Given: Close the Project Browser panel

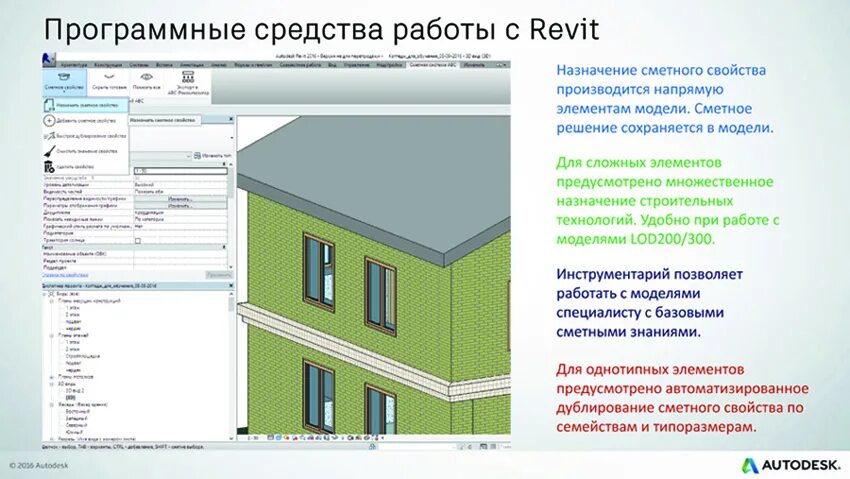Looking at the screenshot, I should pyautogui.click(x=231, y=286).
